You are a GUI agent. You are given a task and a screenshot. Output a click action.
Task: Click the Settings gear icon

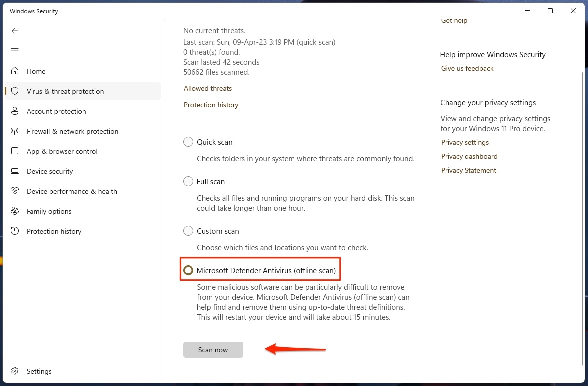(x=15, y=371)
